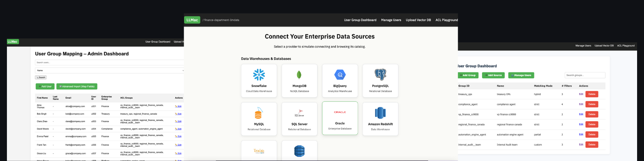Edit Bob Singh row in Admin Dashboard

178,114
